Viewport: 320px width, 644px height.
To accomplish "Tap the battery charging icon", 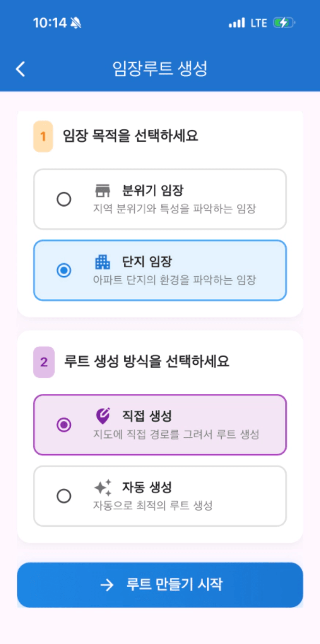I will (x=284, y=23).
